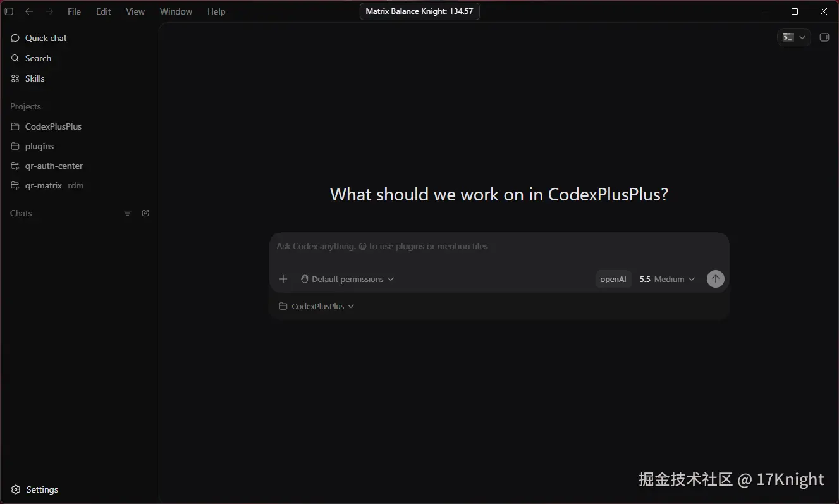
Task: Open the Edit menu
Action: tap(104, 11)
